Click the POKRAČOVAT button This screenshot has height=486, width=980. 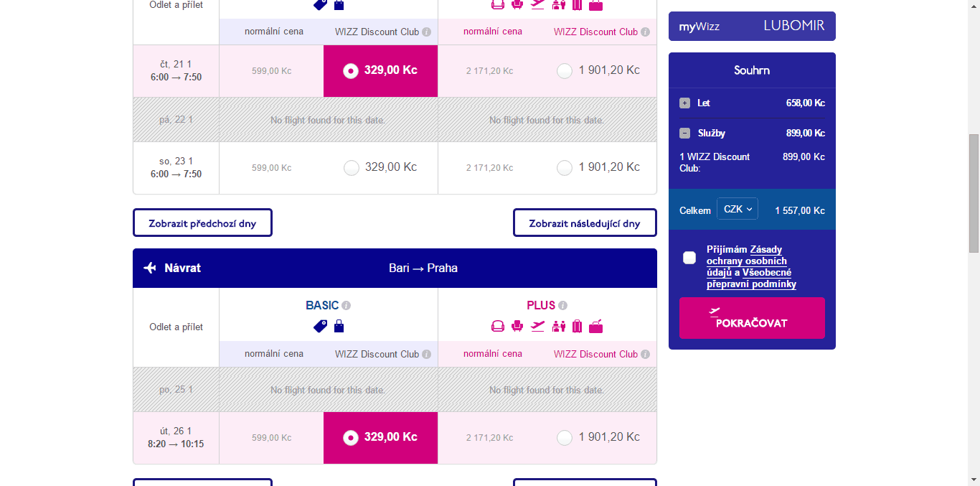tap(752, 318)
